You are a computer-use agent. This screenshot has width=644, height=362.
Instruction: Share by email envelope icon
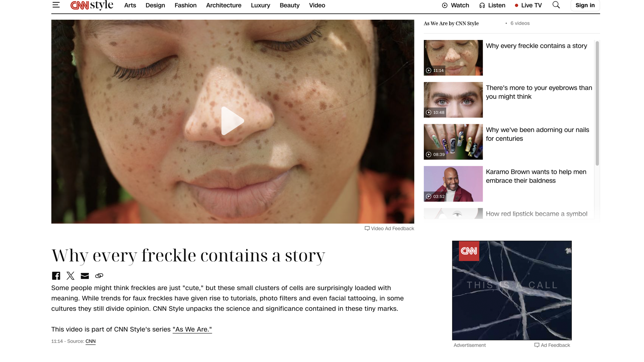coord(85,276)
